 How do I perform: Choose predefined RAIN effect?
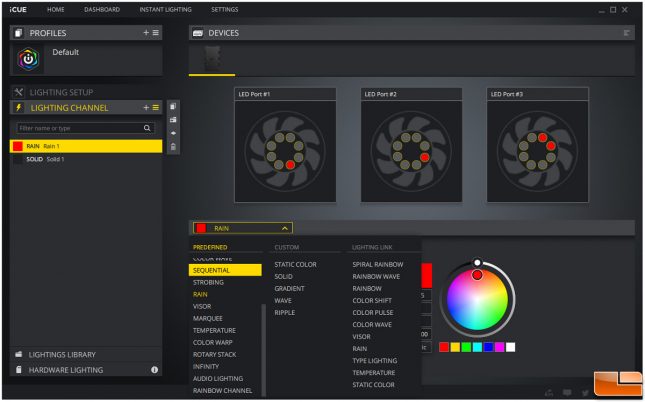(x=200, y=295)
